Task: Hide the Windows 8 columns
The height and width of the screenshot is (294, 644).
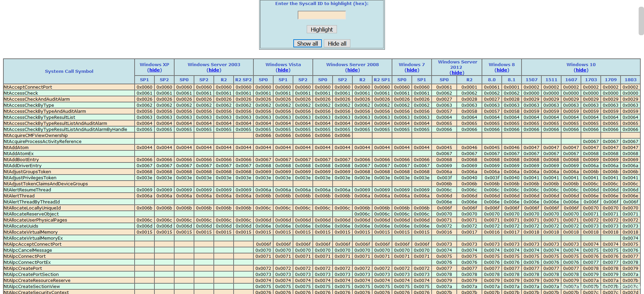Action: click(502, 70)
